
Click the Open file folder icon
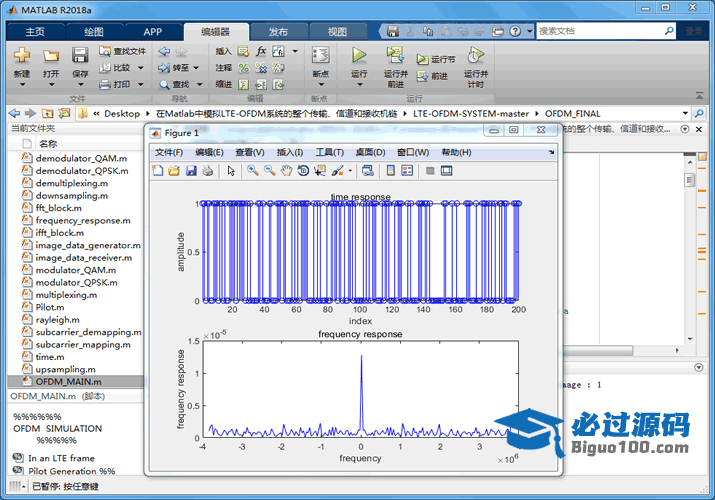tap(51, 56)
